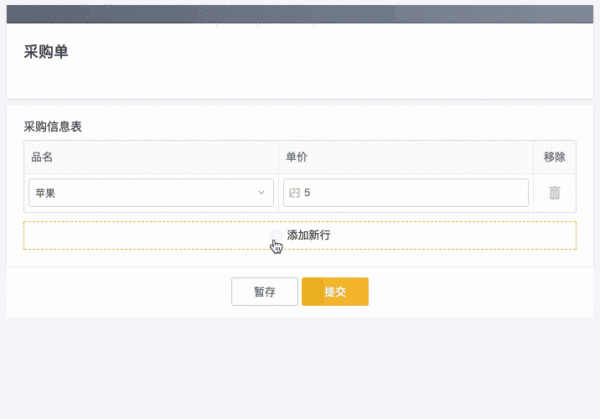Click the digit 5 in price field

click(307, 193)
